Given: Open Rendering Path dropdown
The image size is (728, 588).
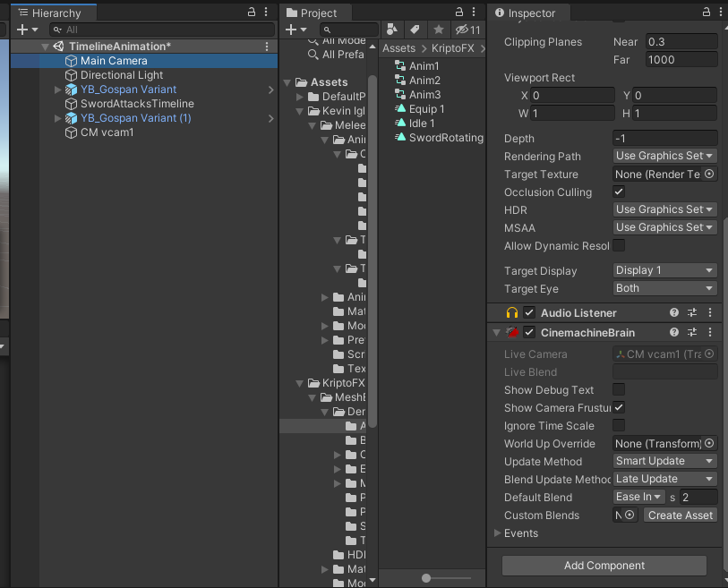Looking at the screenshot, I should (664, 156).
